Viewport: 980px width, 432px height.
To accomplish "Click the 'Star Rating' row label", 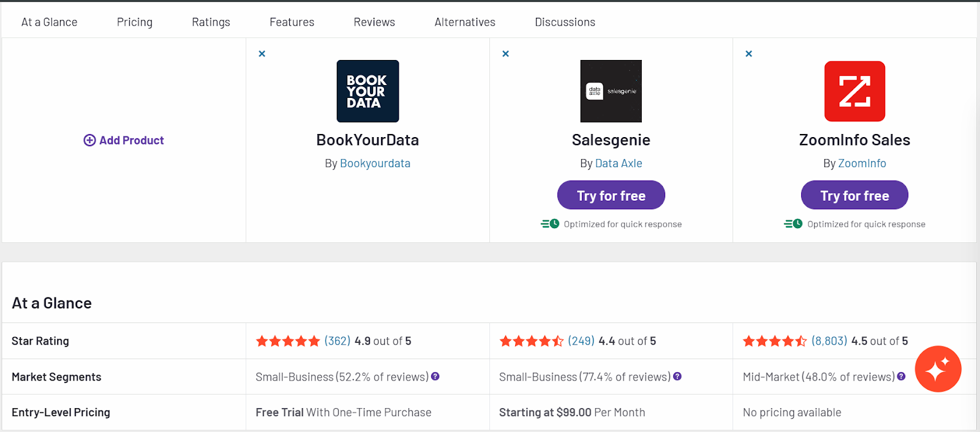I will click(40, 341).
